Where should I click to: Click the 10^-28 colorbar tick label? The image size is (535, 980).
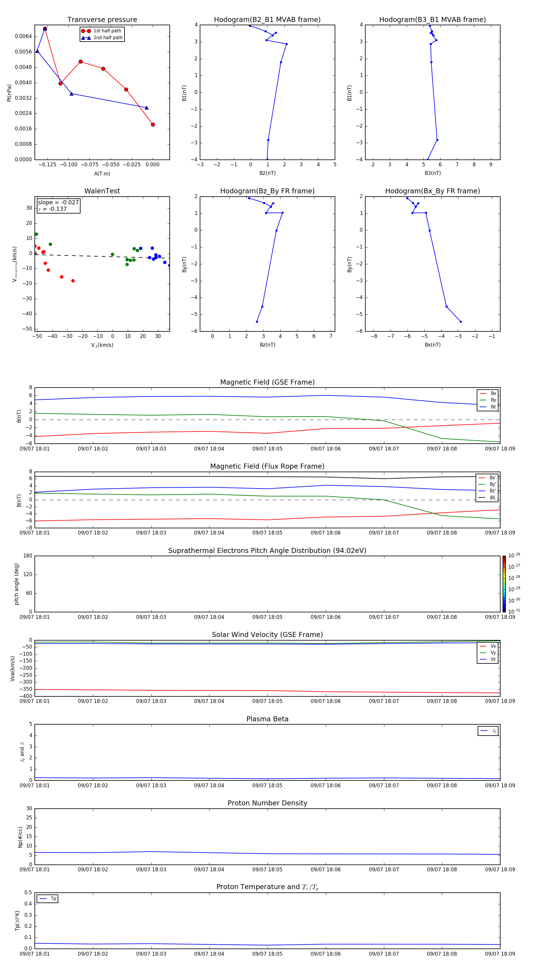tap(514, 578)
